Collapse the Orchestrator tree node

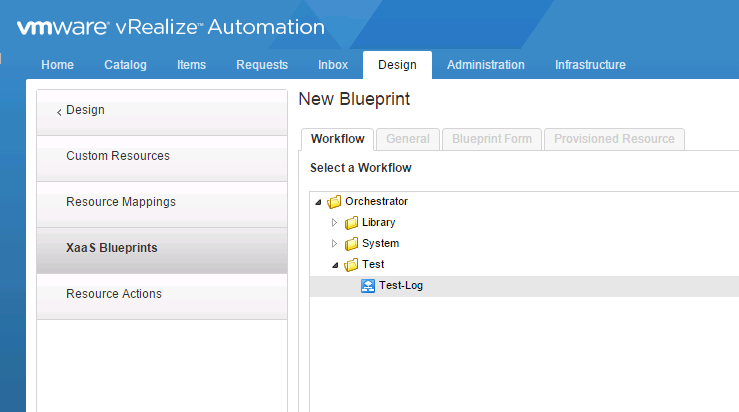coord(318,202)
